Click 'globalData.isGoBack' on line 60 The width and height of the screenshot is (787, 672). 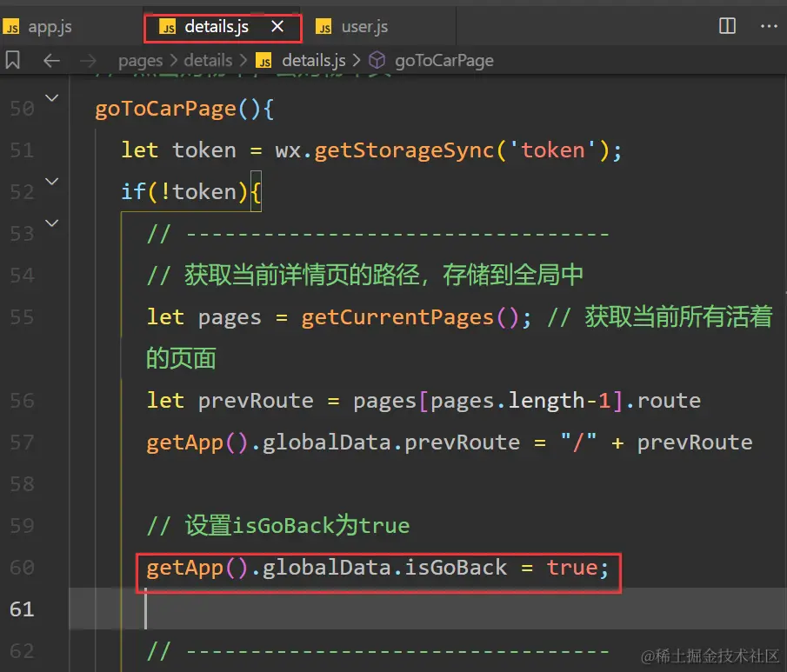click(x=384, y=567)
